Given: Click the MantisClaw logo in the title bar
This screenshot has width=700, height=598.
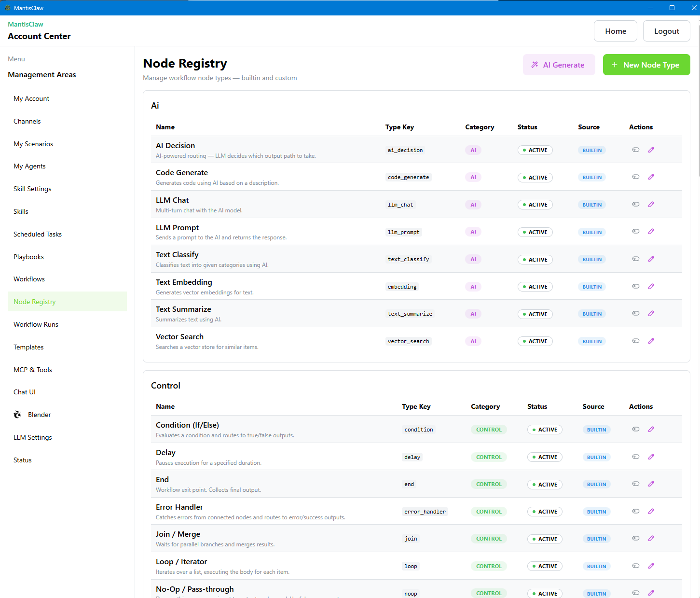Looking at the screenshot, I should point(8,8).
